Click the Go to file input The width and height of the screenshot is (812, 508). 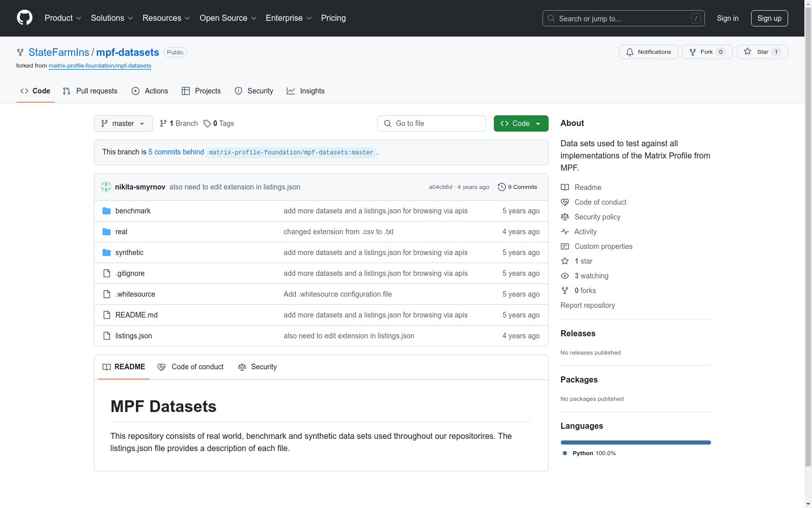431,123
